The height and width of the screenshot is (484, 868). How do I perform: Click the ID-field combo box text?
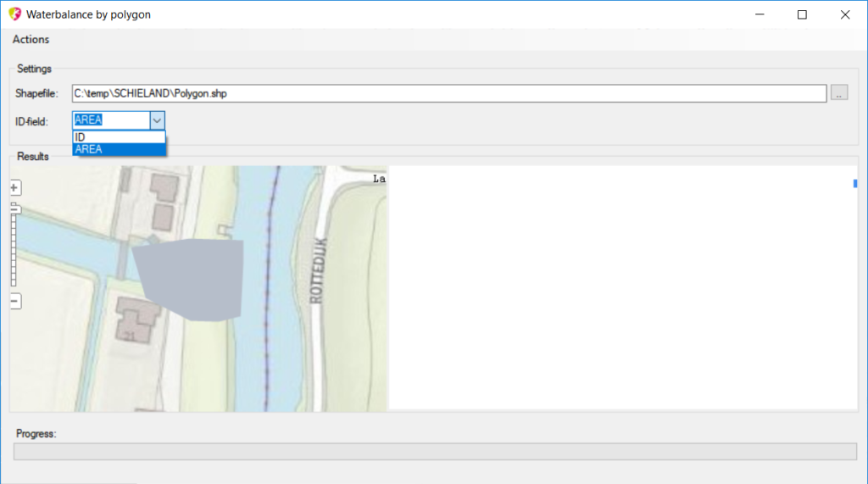click(x=110, y=120)
